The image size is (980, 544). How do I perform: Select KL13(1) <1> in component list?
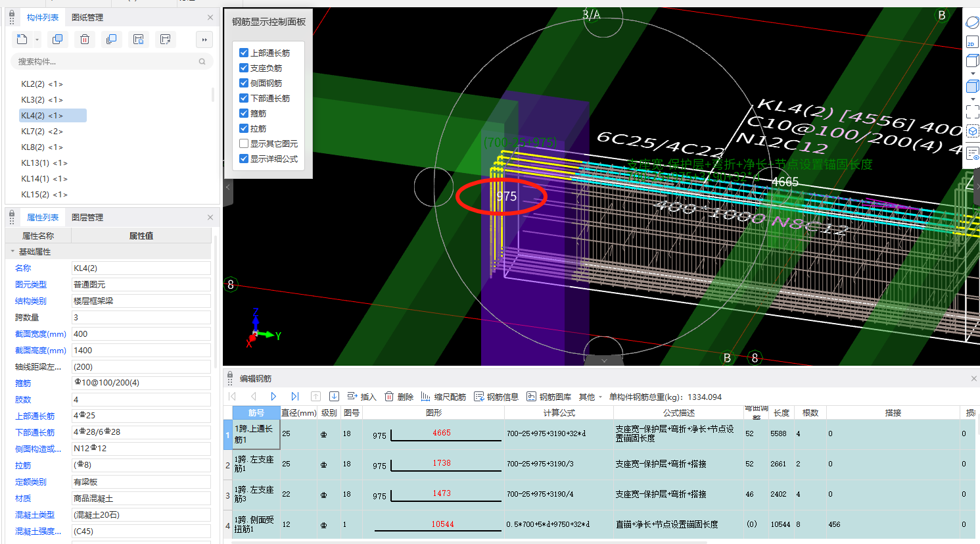[x=44, y=163]
